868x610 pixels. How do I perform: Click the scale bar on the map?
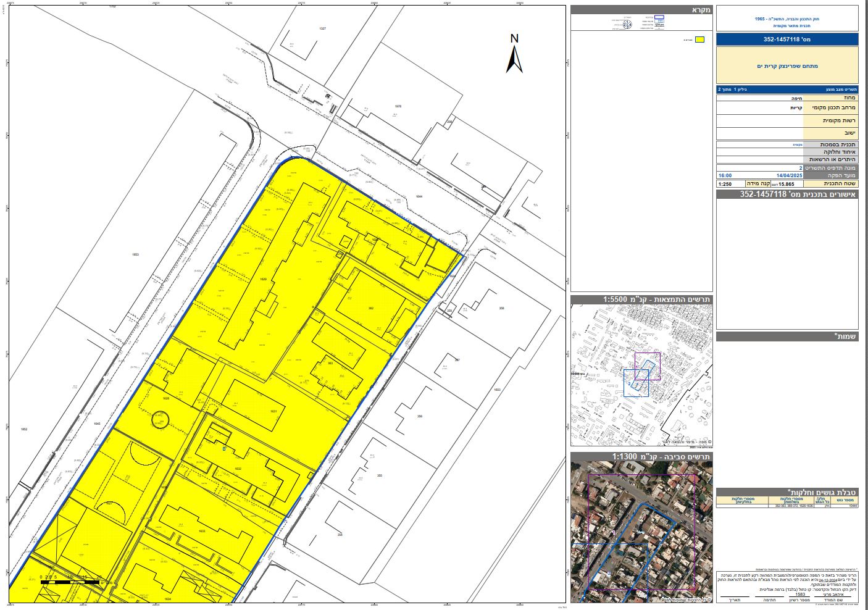click(75, 581)
